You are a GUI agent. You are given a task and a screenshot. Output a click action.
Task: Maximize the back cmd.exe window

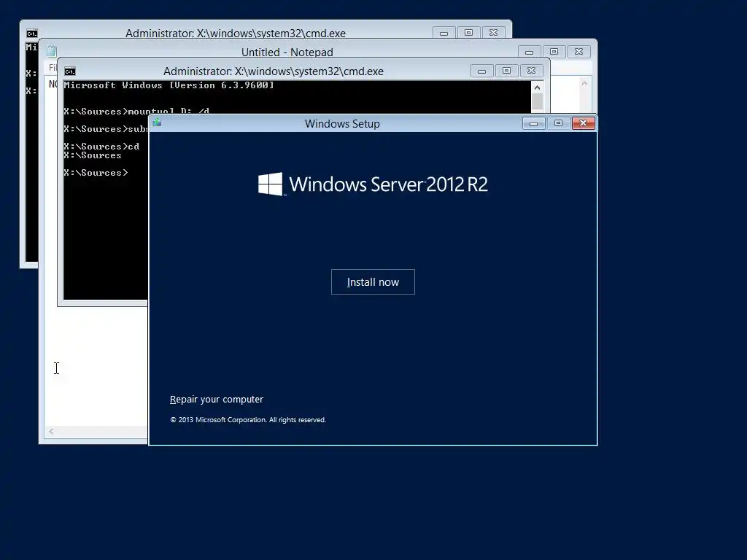point(468,33)
